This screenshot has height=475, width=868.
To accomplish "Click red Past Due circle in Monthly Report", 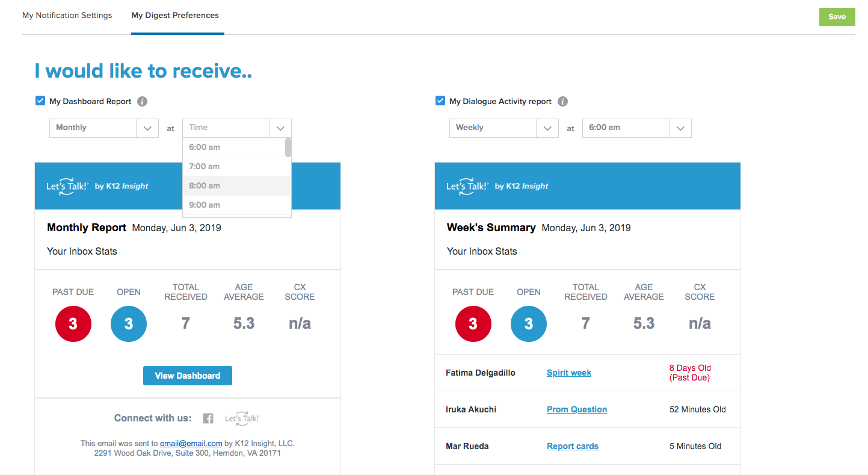I will click(73, 324).
